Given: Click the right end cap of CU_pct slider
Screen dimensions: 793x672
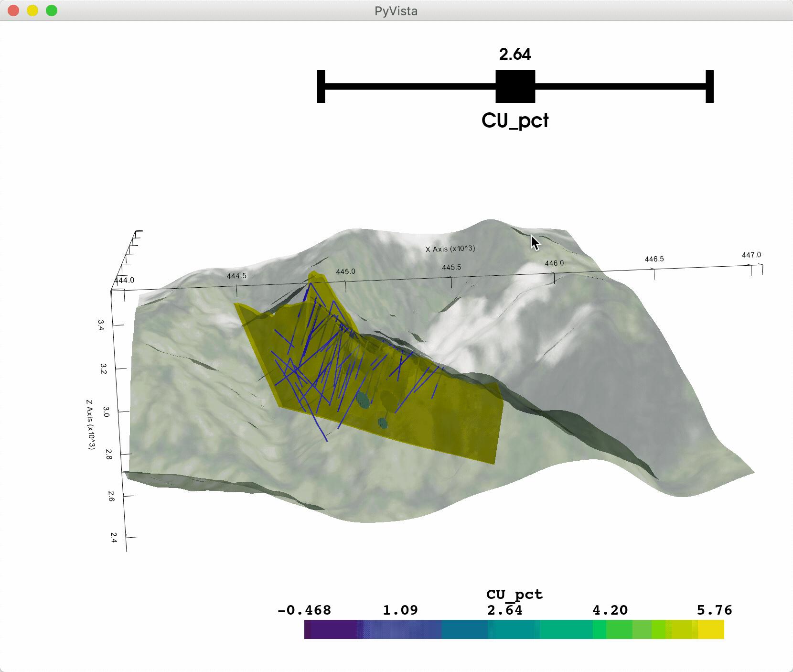Looking at the screenshot, I should pyautogui.click(x=709, y=87).
